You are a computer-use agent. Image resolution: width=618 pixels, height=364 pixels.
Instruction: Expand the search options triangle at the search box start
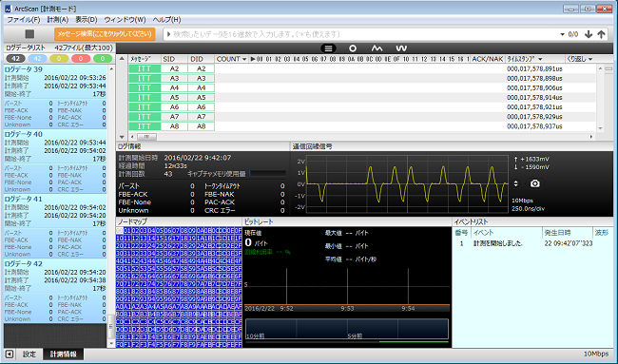168,34
